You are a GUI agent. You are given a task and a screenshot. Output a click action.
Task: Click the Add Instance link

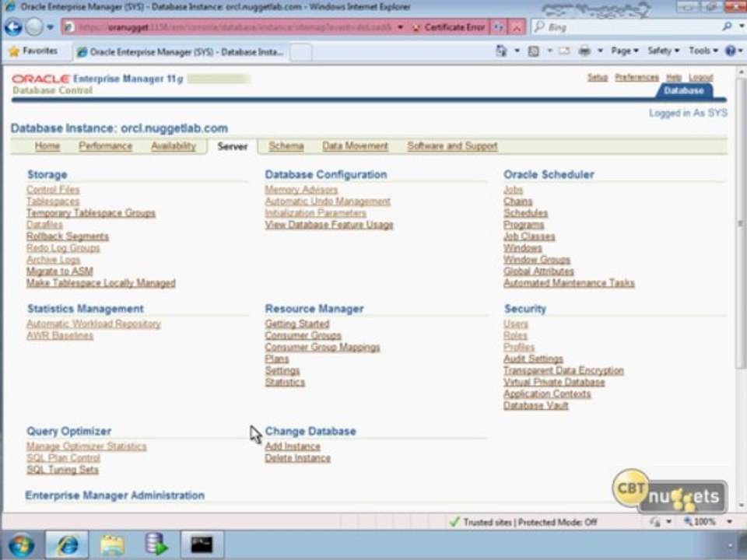coord(293,446)
